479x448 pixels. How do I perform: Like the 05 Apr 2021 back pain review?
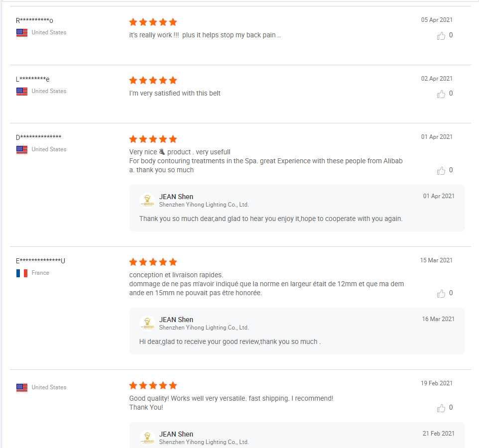pyautogui.click(x=441, y=36)
